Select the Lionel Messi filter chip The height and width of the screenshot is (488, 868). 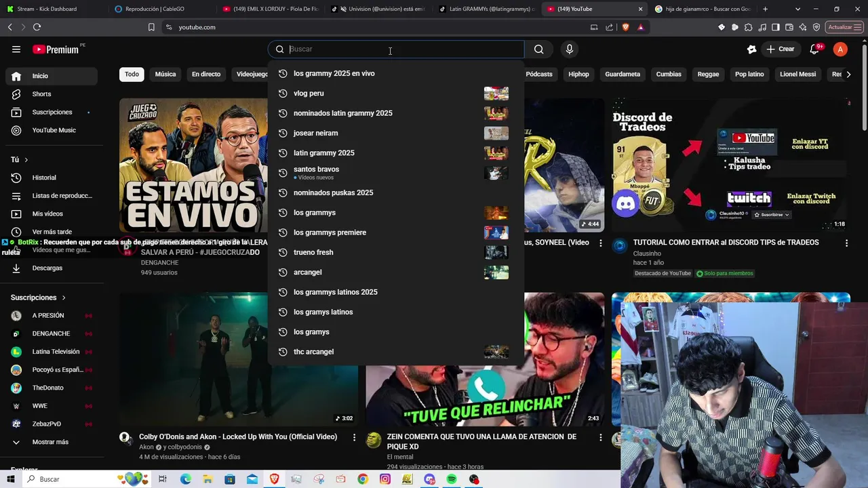(x=798, y=74)
